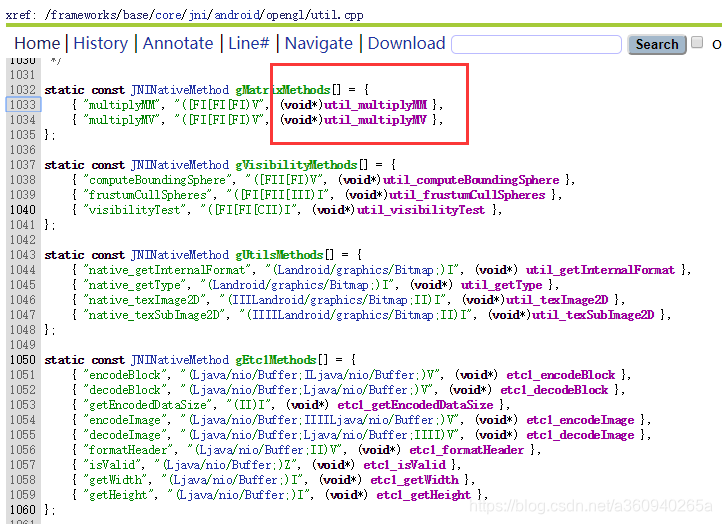The image size is (722, 524).
Task: Jump to line number 1043
Action: (23, 255)
